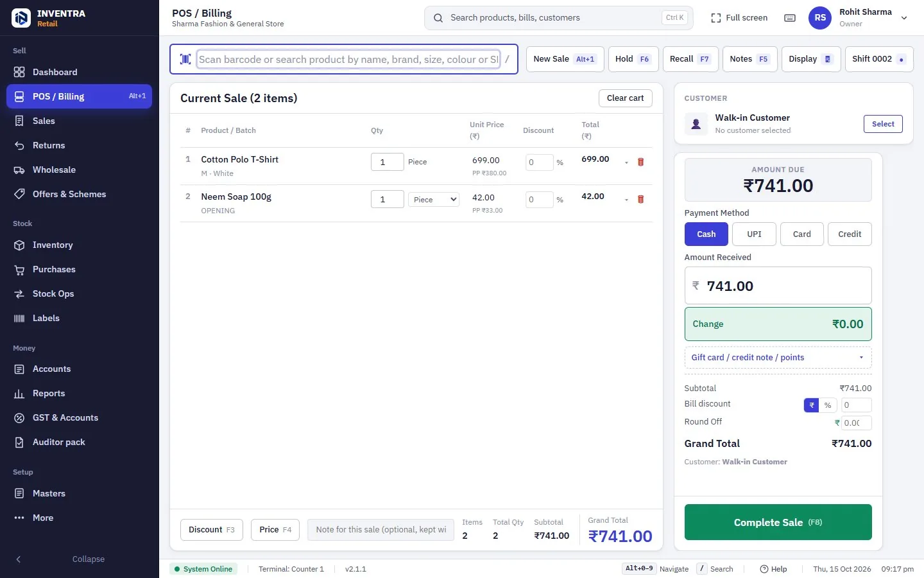This screenshot has width=924, height=578.
Task: Click the Wholesale truck icon
Action: (19, 170)
